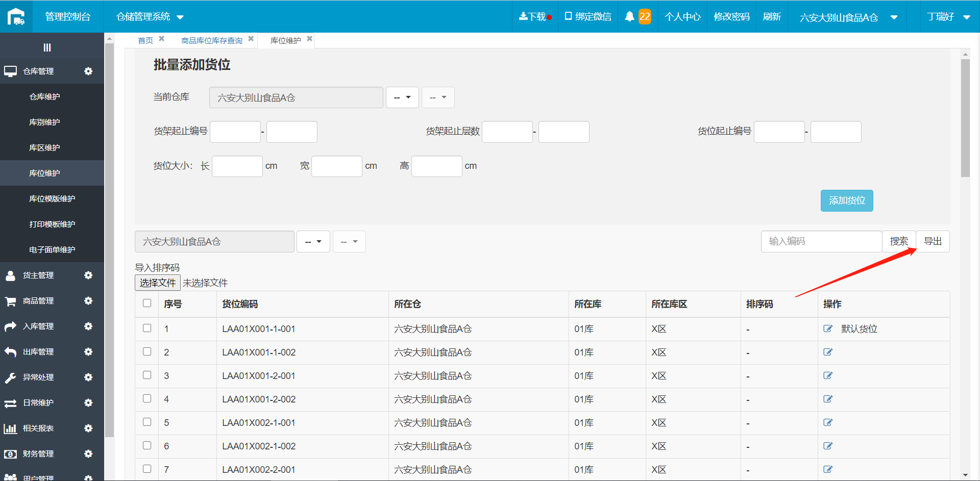Click the 下载 download icon
This screenshot has width=980, height=481.
523,16
